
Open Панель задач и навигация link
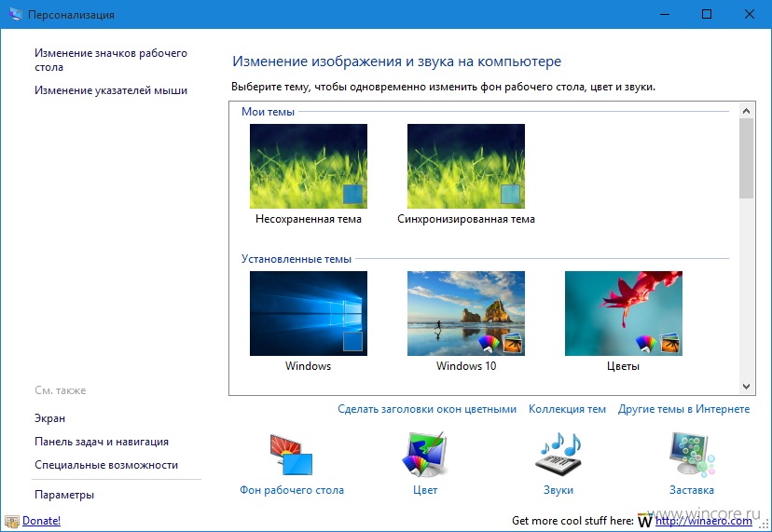coord(102,442)
